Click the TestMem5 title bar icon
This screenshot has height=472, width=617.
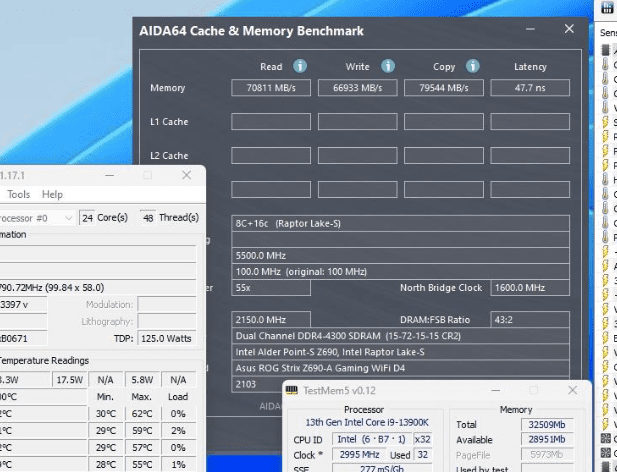click(292, 390)
